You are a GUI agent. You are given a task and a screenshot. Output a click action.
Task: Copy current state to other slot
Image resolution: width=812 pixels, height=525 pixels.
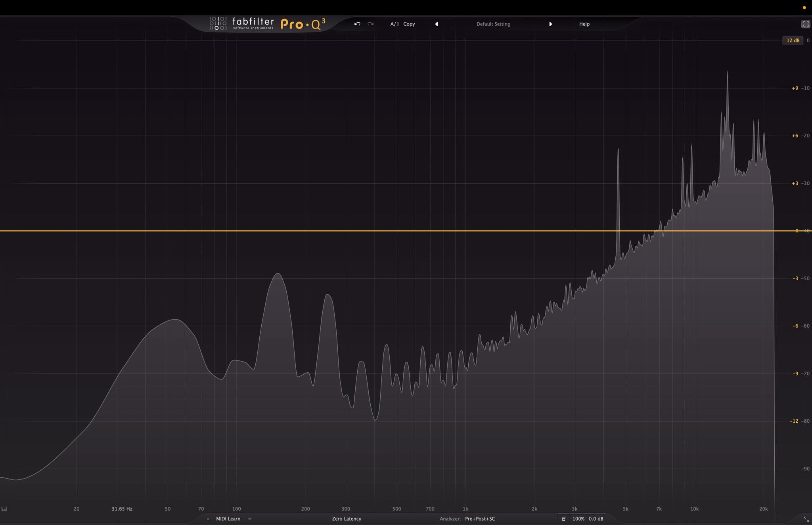coord(409,24)
